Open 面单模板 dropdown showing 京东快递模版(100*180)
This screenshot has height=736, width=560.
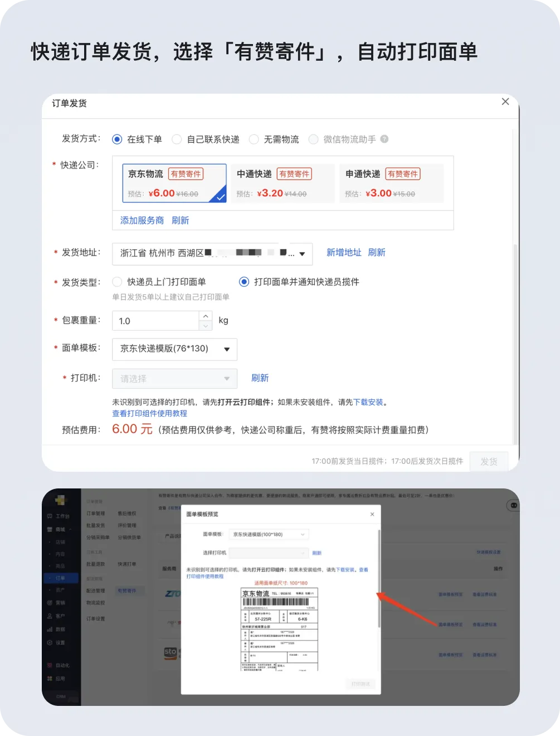click(269, 534)
